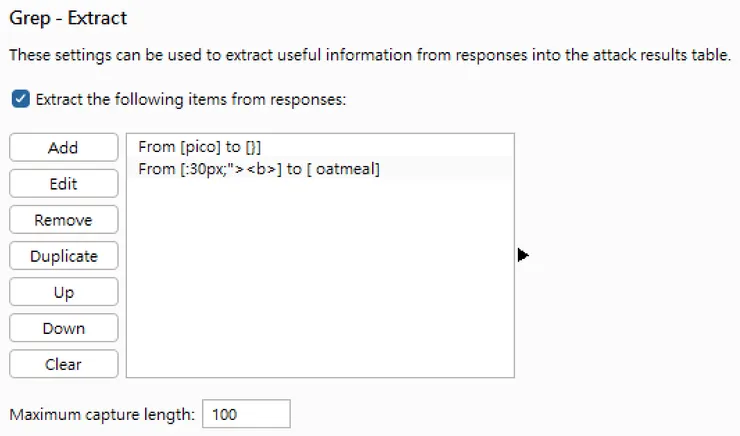Screen dimensions: 740x436
Task: Select the entry ending in oatmeal
Action: click(x=259, y=169)
